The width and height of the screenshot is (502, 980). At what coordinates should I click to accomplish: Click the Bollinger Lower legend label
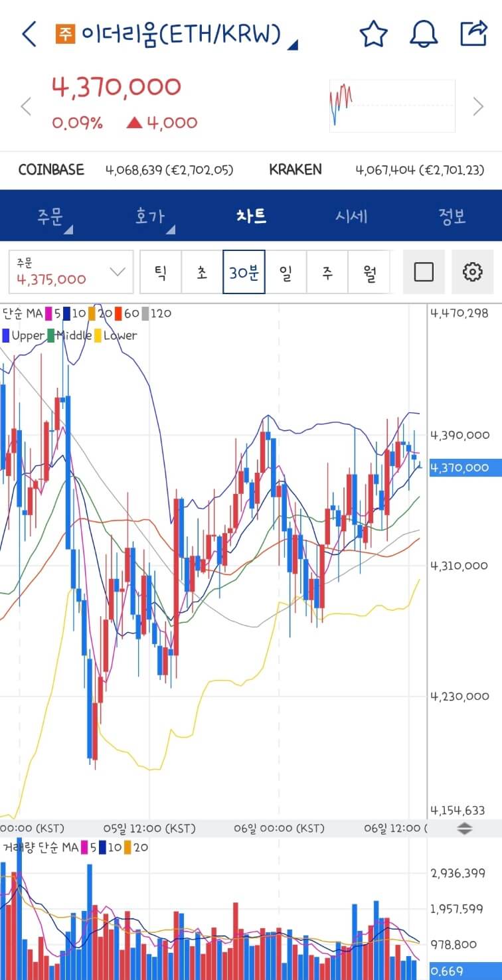[120, 335]
